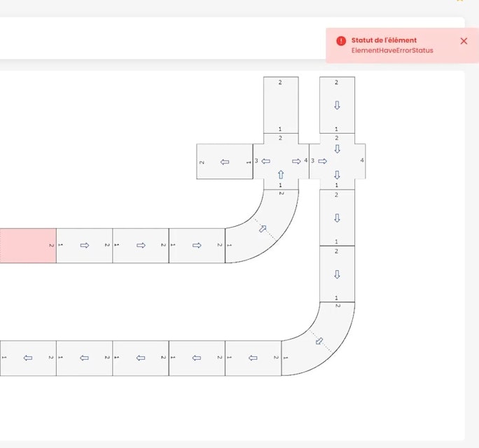479x448 pixels.
Task: Click the 'ElementHaveErrorStatus' message text
Action: [x=392, y=50]
